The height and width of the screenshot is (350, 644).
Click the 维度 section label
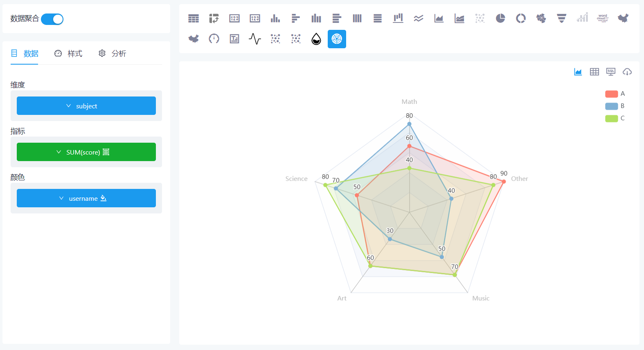(x=18, y=85)
